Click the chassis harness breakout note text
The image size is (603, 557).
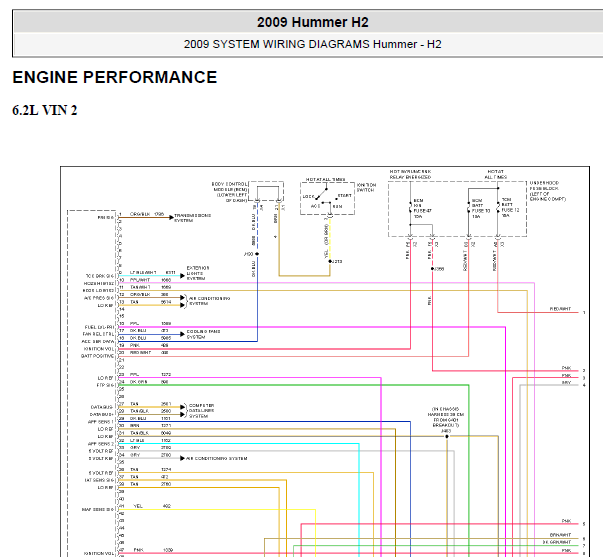click(446, 417)
